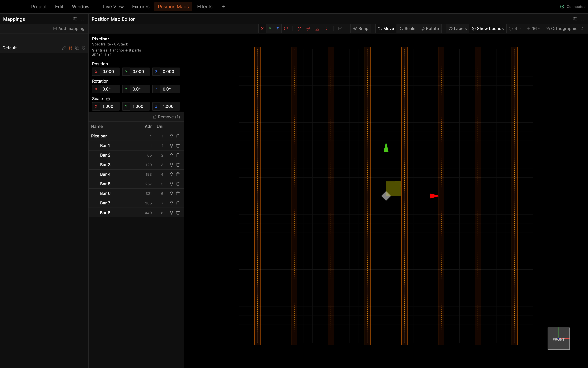Click the align top toolbar icon

click(299, 29)
